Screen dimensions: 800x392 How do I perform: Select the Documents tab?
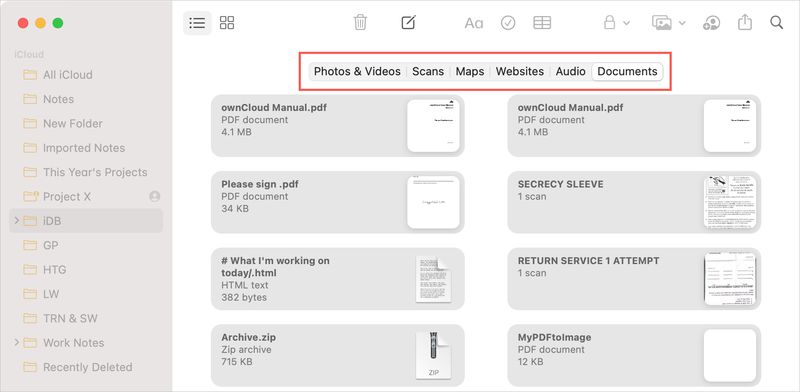coord(627,71)
